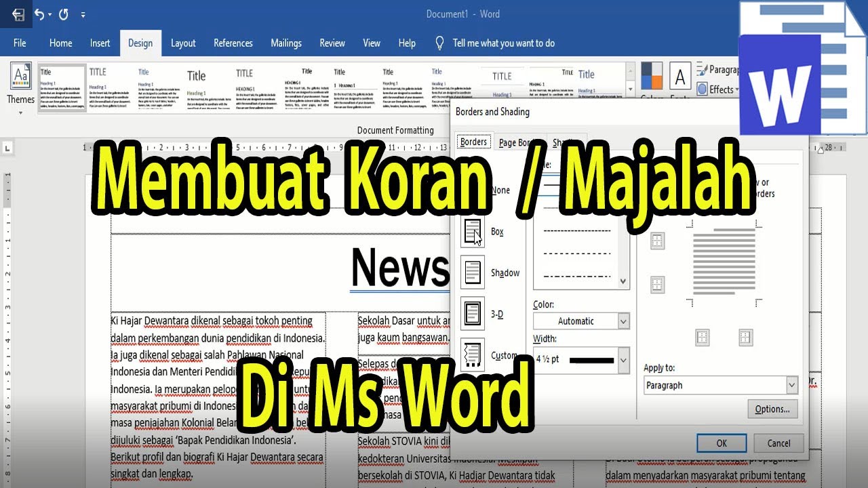Select the highlighted style set thumbnail beside Themes
868x488 pixels.
(62, 88)
